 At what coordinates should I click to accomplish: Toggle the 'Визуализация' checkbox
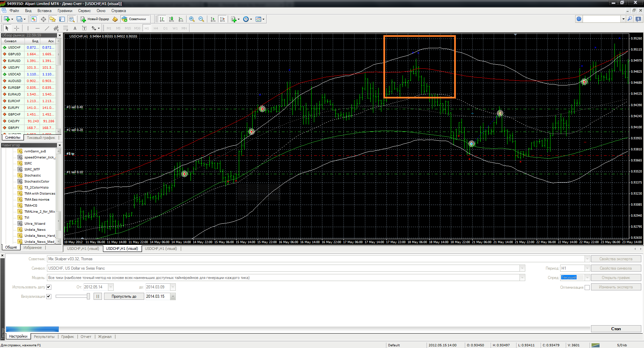point(49,296)
